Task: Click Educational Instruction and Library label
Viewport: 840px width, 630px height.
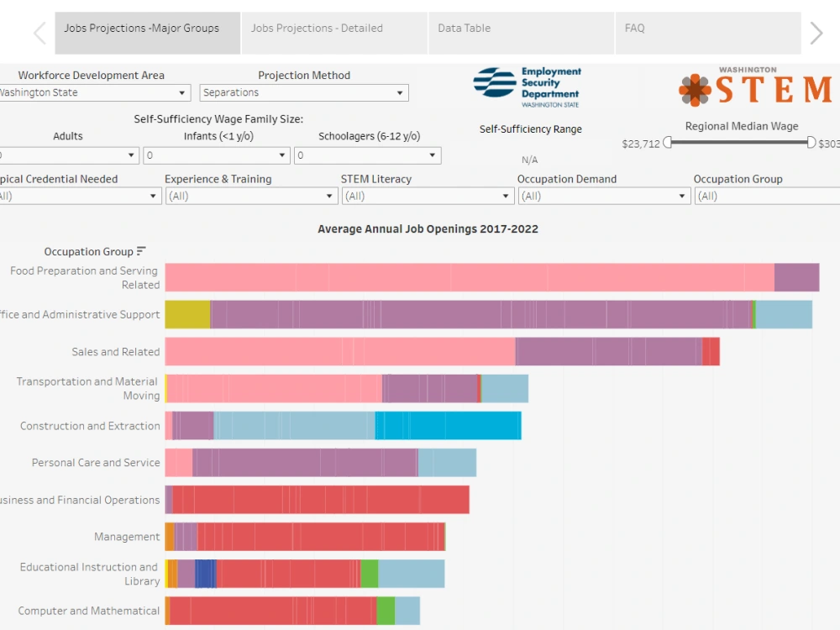Action: [x=90, y=574]
